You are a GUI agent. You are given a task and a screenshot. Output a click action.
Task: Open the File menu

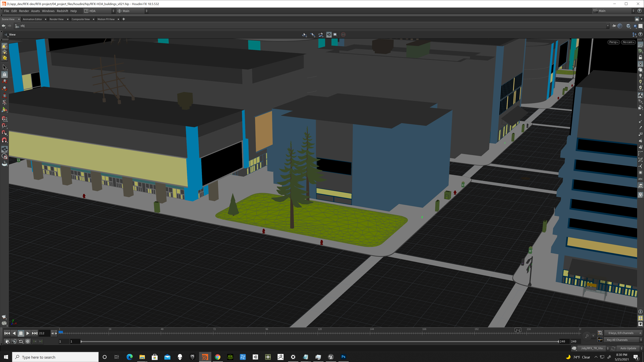click(x=7, y=11)
